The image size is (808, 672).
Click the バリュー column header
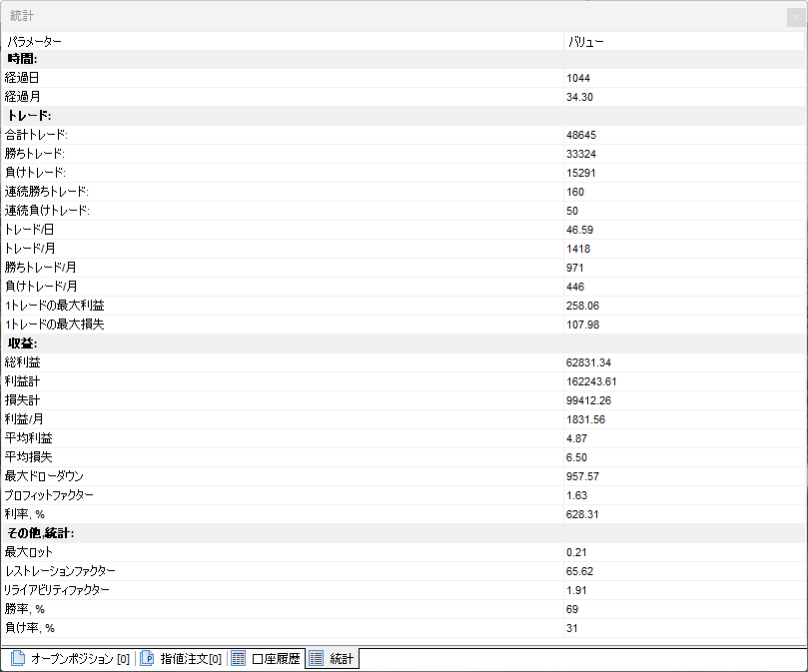(x=585, y=42)
